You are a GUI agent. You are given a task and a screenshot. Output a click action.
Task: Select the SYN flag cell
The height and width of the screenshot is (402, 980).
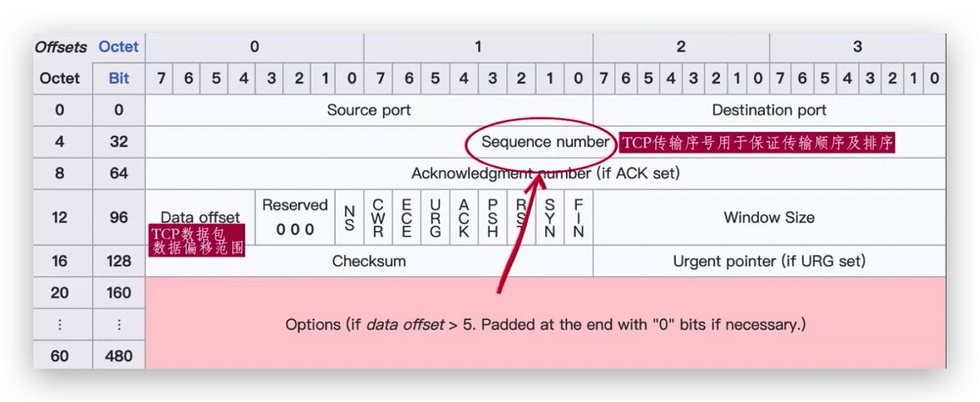click(x=549, y=218)
